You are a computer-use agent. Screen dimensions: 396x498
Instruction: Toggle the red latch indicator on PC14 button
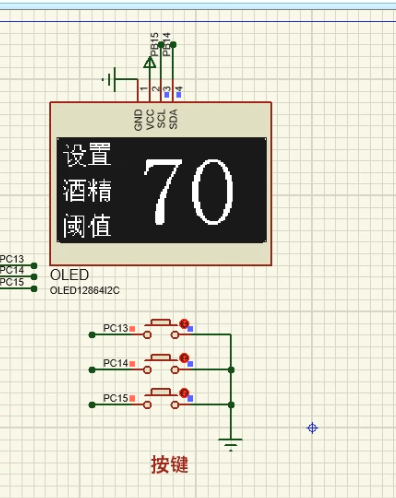click(184, 358)
